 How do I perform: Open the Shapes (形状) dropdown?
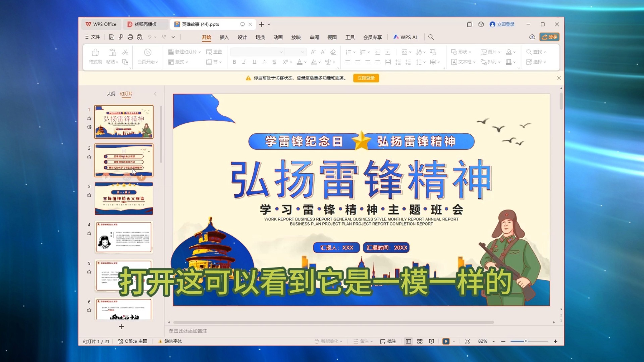(x=461, y=52)
